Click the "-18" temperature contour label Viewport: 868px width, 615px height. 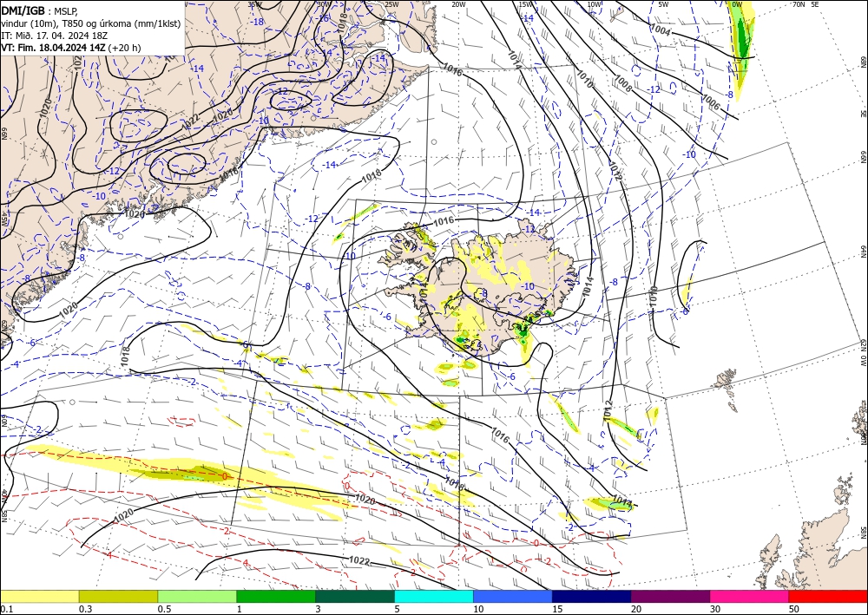pyautogui.click(x=257, y=23)
